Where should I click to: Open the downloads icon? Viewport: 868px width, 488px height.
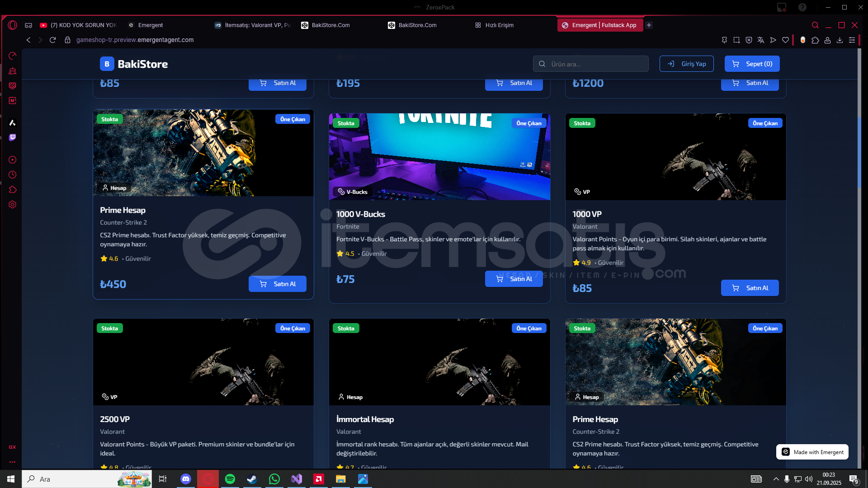click(x=840, y=40)
